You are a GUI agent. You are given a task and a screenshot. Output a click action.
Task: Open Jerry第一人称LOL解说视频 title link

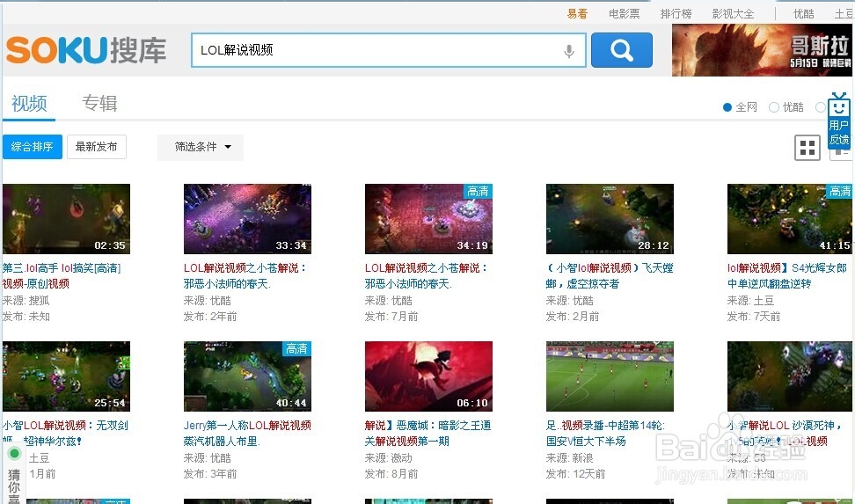247,433
